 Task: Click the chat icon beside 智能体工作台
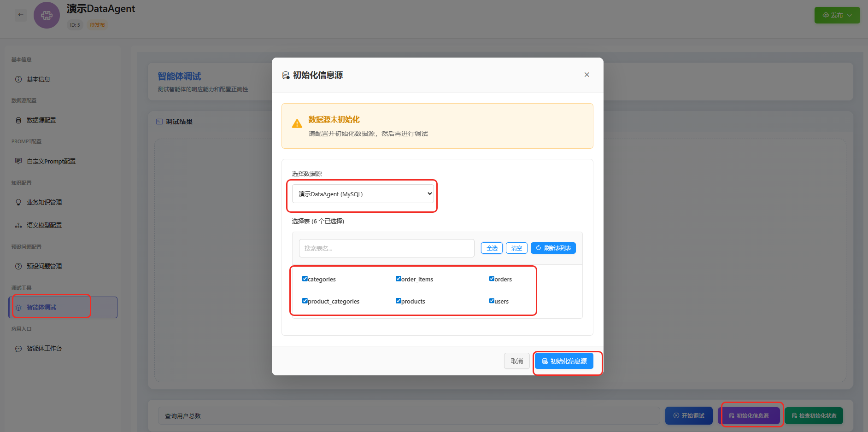click(18, 349)
